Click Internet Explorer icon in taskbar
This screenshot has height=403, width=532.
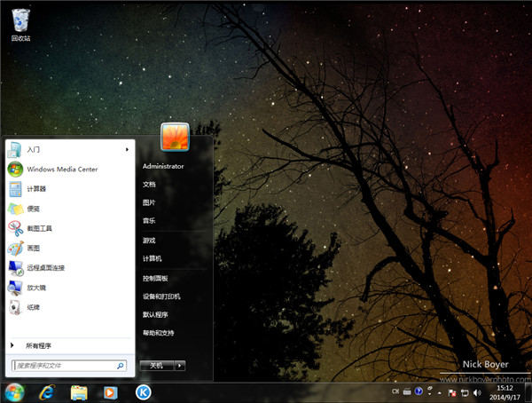(46, 391)
